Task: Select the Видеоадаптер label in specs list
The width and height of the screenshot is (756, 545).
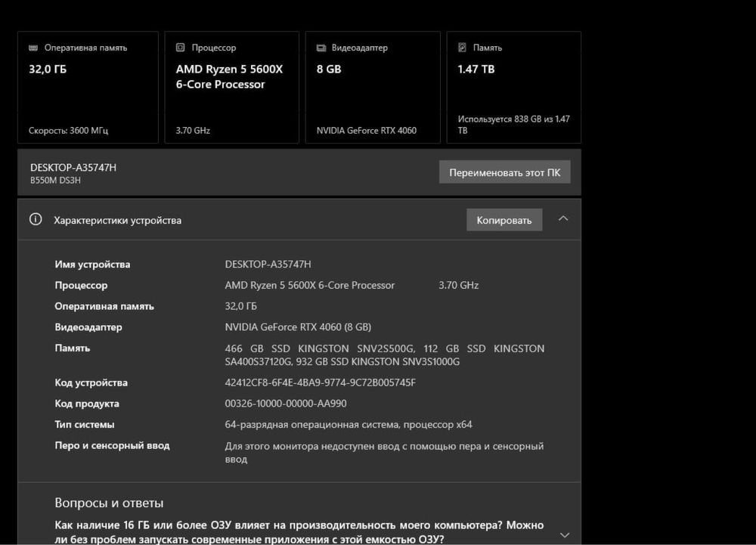Action: (x=88, y=327)
